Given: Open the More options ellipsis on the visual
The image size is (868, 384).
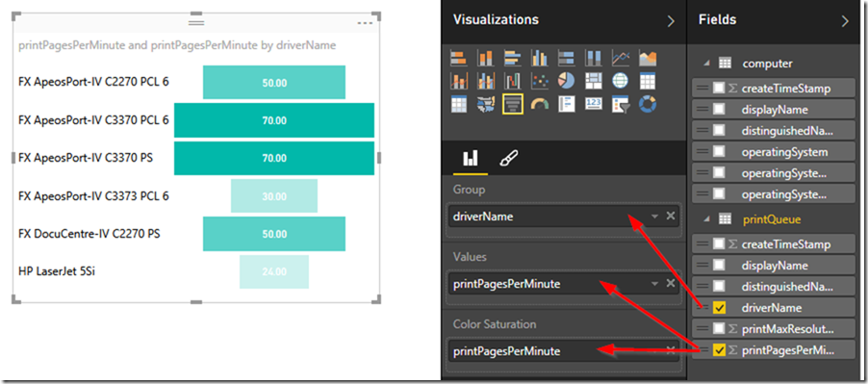Looking at the screenshot, I should pyautogui.click(x=366, y=23).
